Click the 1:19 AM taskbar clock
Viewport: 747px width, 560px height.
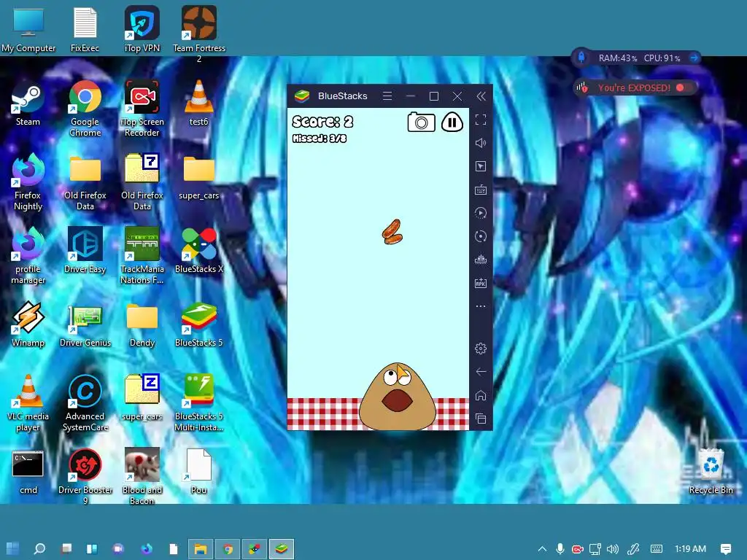click(690, 549)
